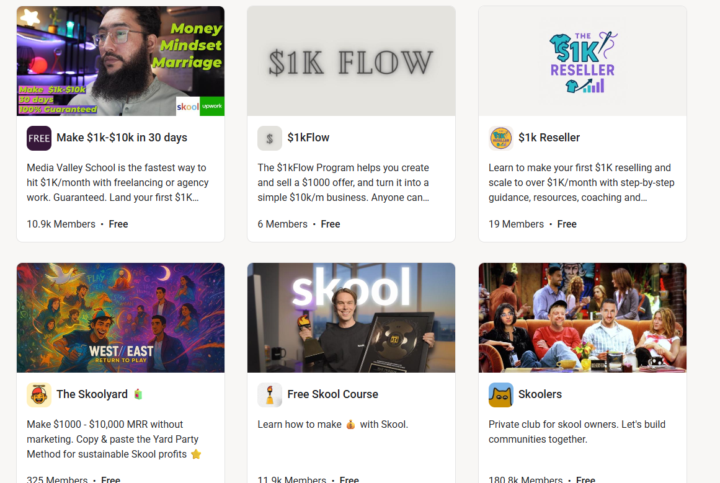Open the skool gold record thumbnail
This screenshot has width=720, height=483.
[x=351, y=318]
